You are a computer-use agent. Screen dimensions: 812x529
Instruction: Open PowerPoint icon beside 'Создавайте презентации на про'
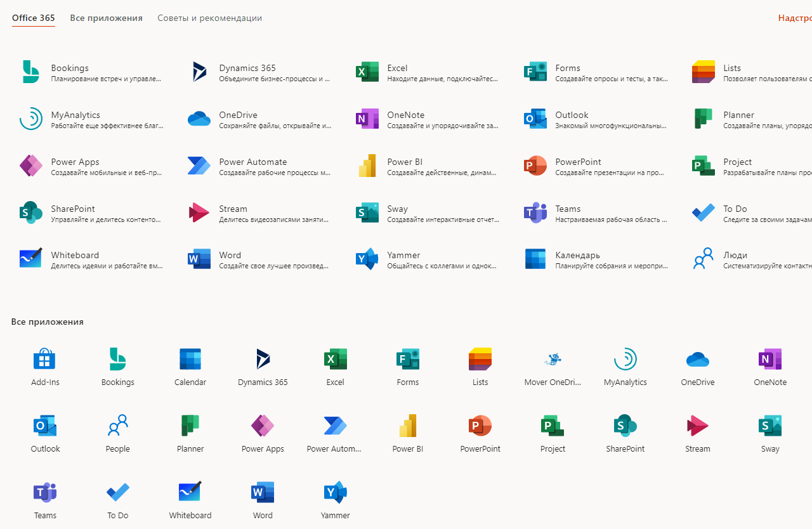click(535, 166)
